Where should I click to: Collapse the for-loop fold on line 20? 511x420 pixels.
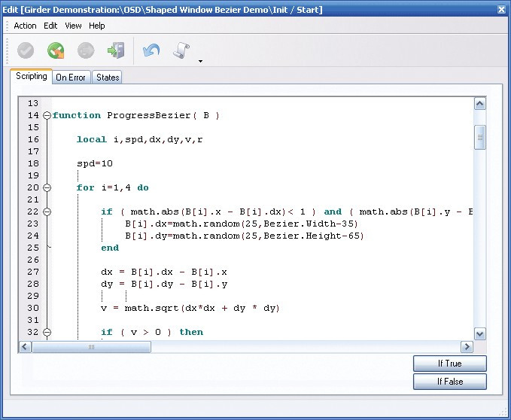point(47,187)
